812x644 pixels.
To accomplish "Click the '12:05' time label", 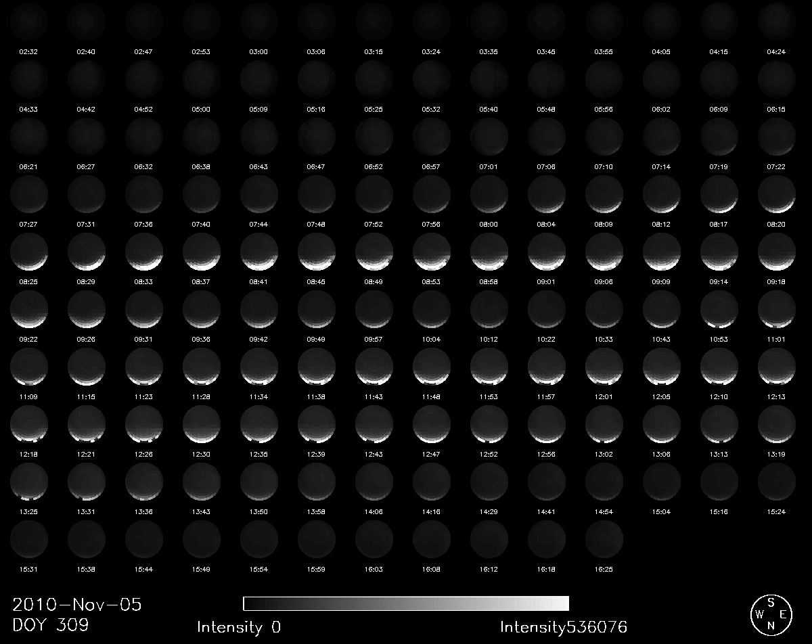I will pos(662,396).
